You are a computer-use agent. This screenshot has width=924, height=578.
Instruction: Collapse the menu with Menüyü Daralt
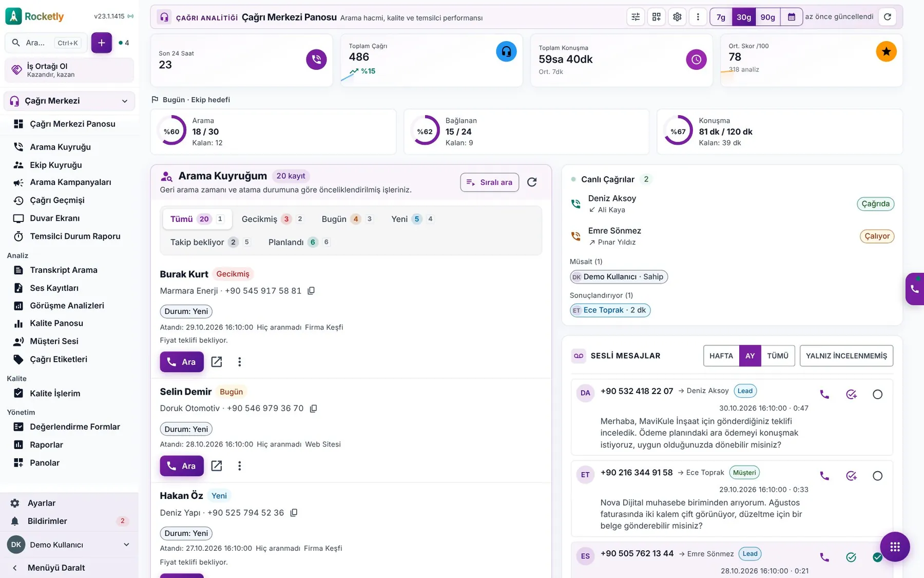point(69,568)
